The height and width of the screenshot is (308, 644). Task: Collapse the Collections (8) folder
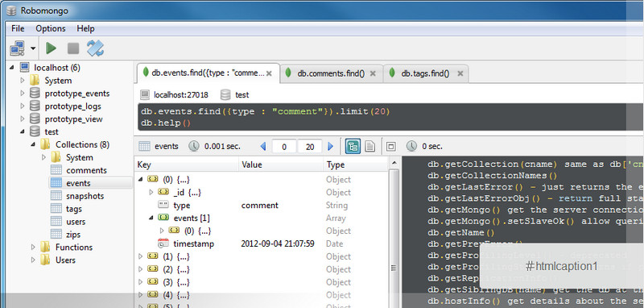click(x=33, y=145)
